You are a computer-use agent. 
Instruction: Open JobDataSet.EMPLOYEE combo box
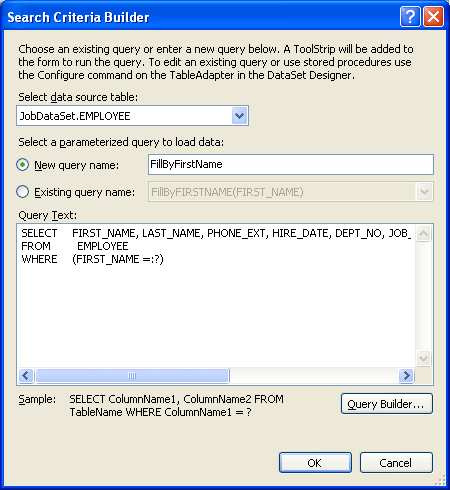[x=132, y=116]
